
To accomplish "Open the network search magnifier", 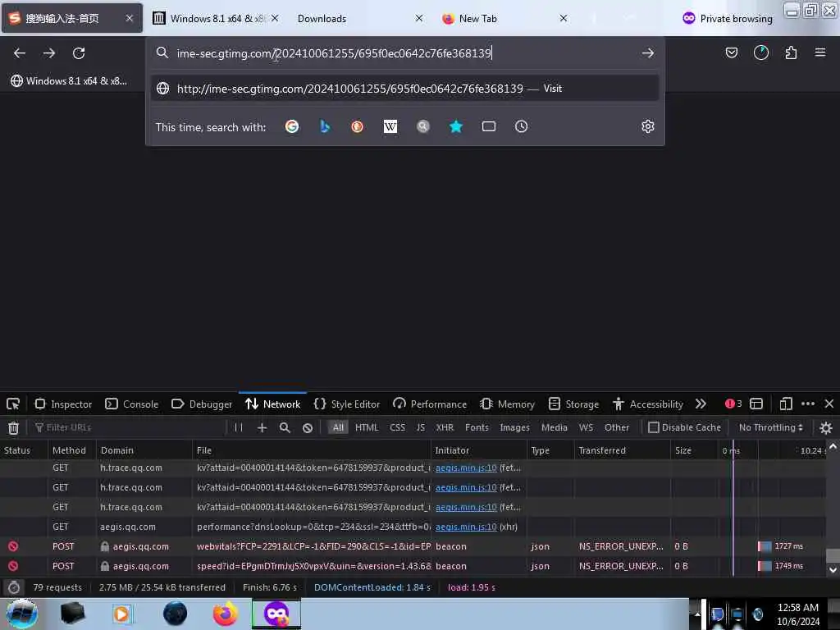I will [285, 427].
